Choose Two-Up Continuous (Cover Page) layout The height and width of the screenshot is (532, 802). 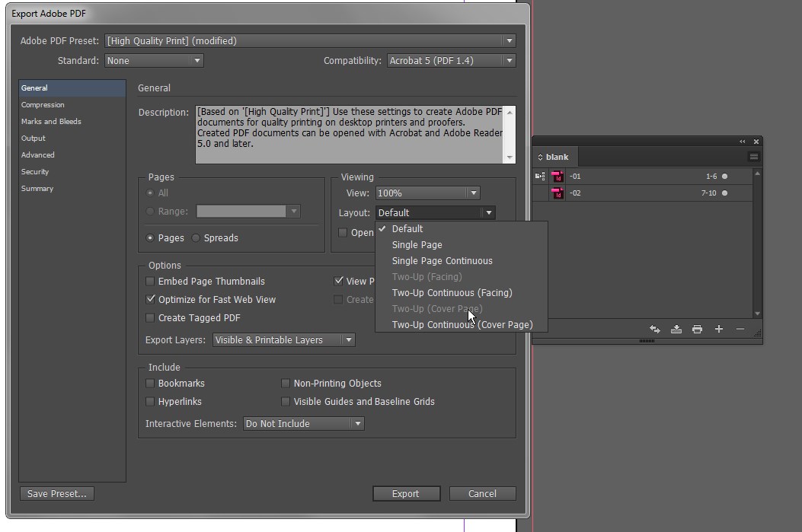[462, 324]
